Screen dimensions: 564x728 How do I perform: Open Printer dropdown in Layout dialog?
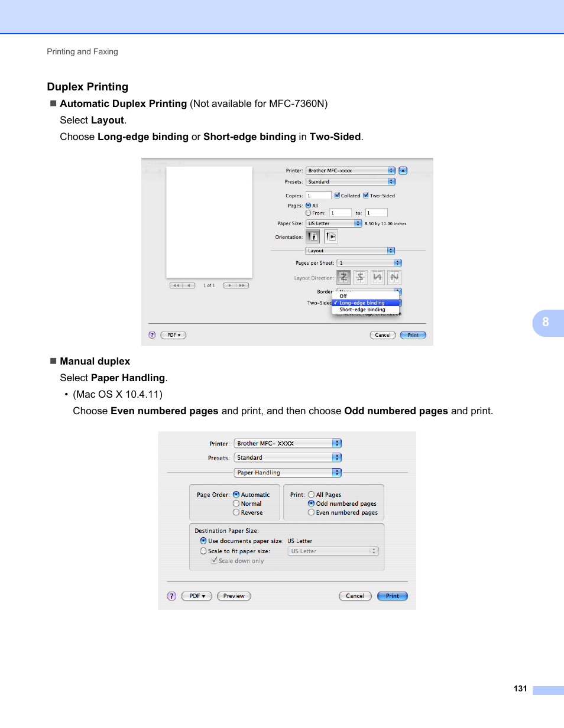(350, 170)
